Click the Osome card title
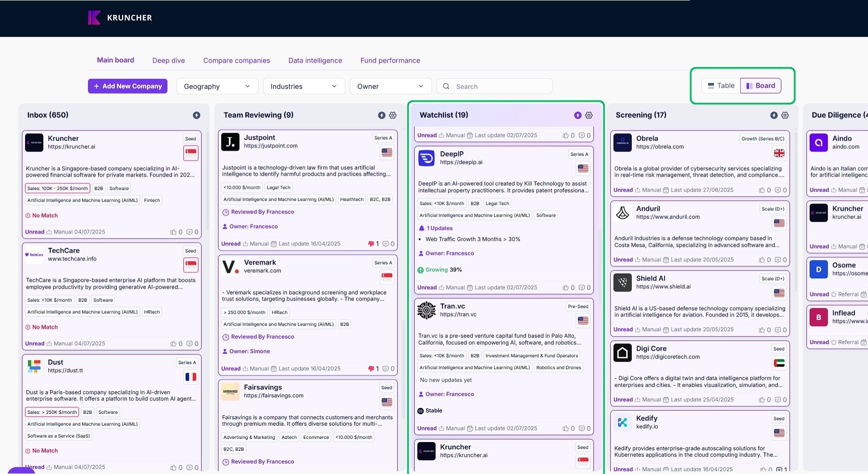 point(844,266)
